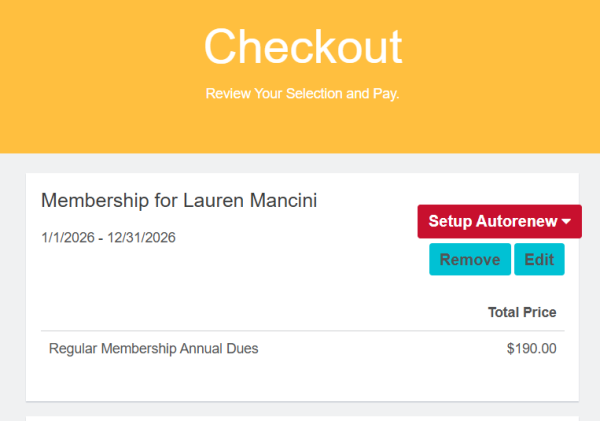600x421 pixels.
Task: Click the name Lauren Mancini
Action: click(x=250, y=201)
